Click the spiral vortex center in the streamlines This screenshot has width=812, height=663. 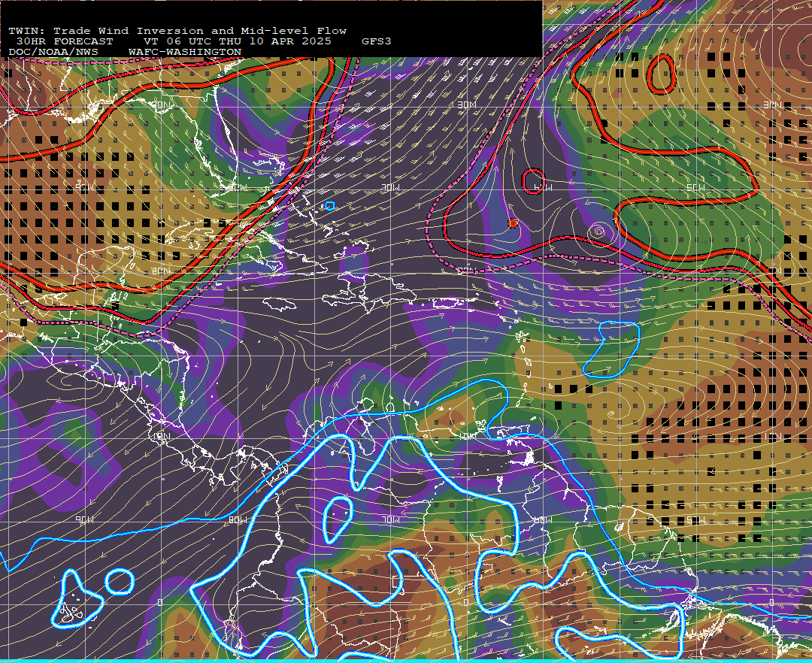(x=598, y=231)
